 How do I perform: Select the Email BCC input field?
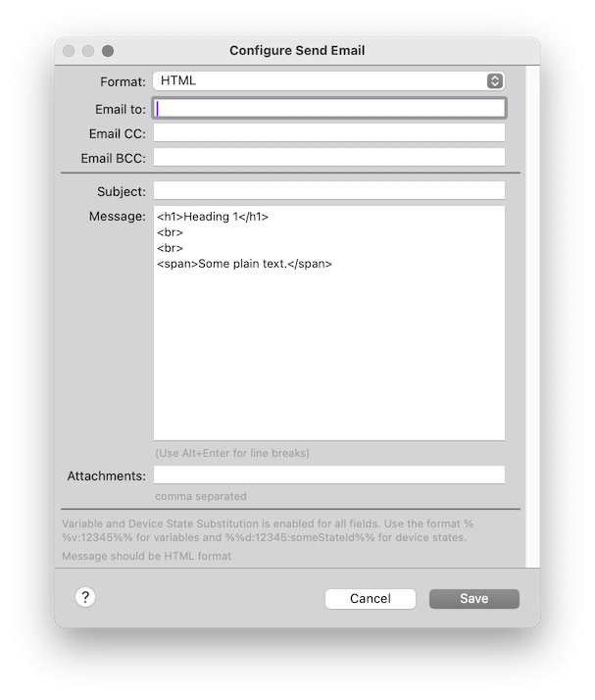[x=329, y=158]
